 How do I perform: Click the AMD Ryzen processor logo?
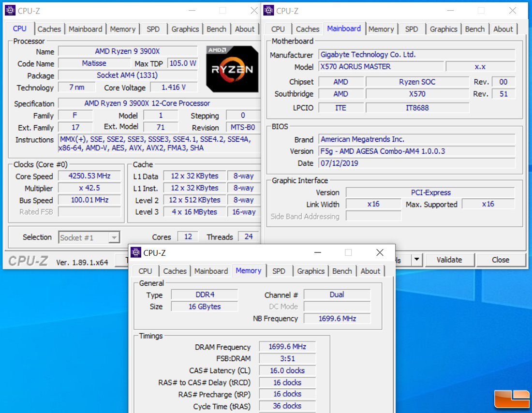tap(232, 69)
